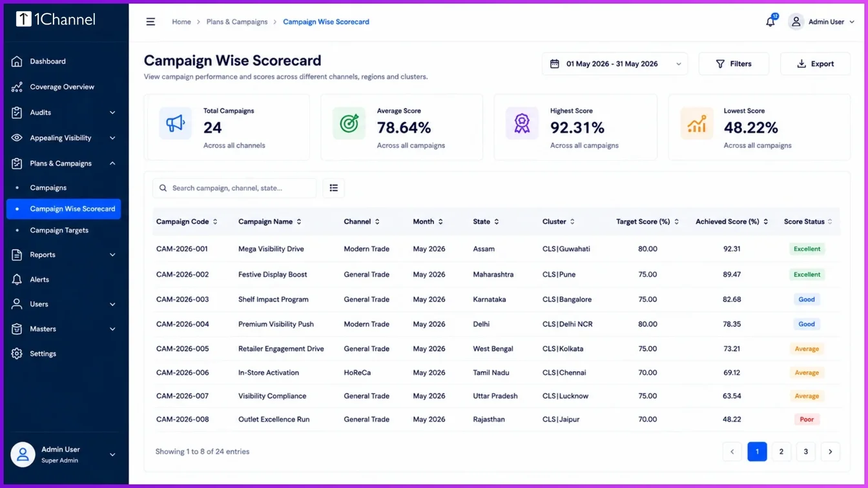Toggle the list view icon button
Screen dimensions: 868x488
(x=334, y=188)
